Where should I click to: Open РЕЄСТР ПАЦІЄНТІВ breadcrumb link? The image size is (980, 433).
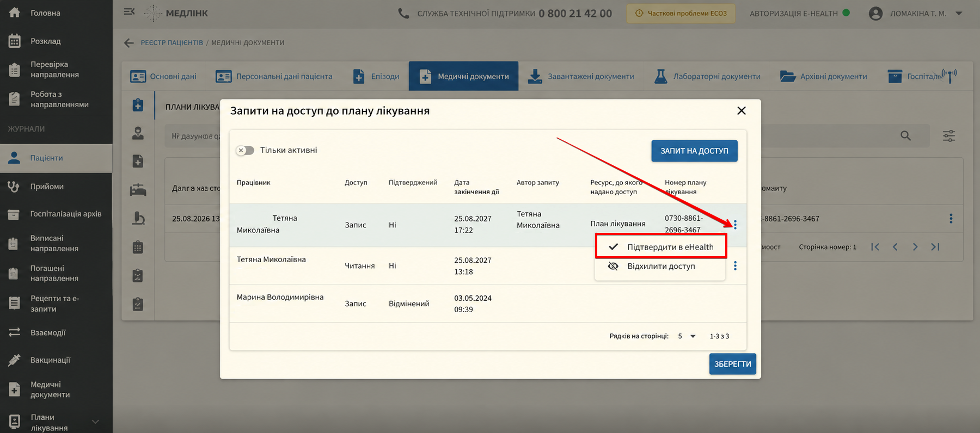[x=172, y=43]
